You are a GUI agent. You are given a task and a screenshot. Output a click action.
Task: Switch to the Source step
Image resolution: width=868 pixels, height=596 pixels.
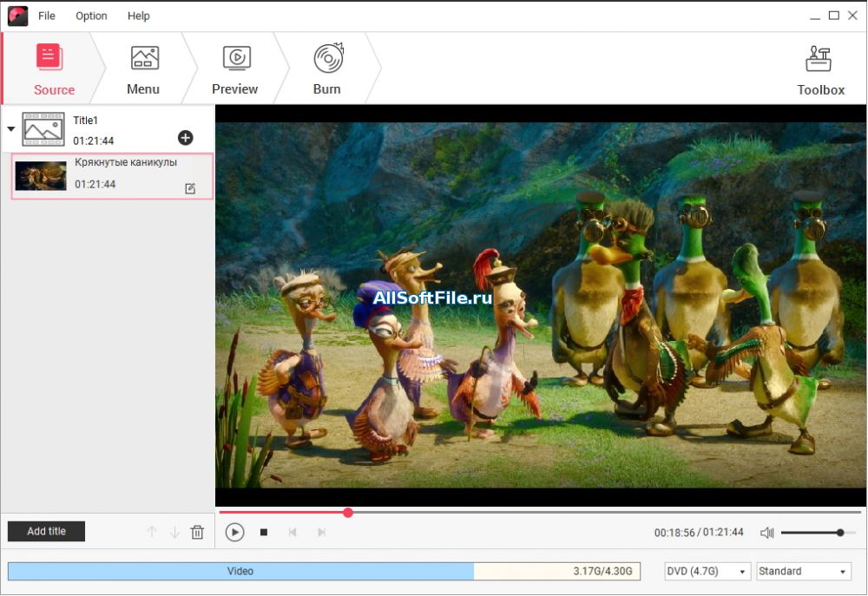(54, 69)
